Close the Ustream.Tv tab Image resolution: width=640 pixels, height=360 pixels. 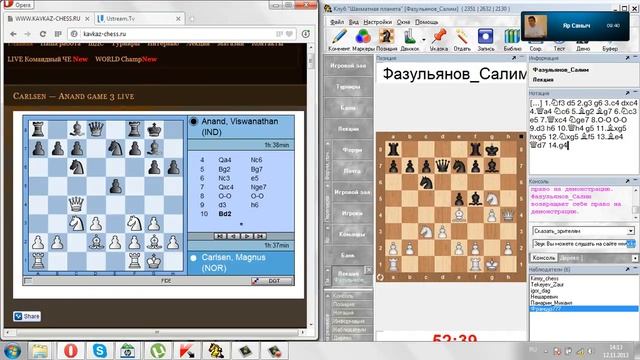point(178,19)
